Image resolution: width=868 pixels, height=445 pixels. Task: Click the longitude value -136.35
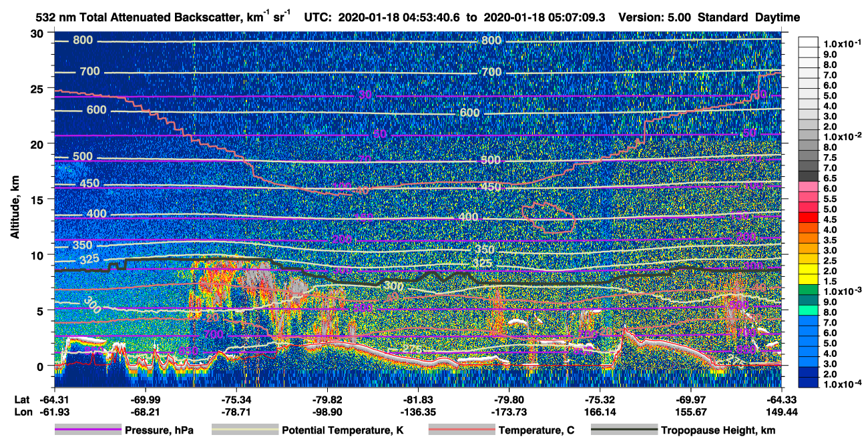pyautogui.click(x=417, y=412)
